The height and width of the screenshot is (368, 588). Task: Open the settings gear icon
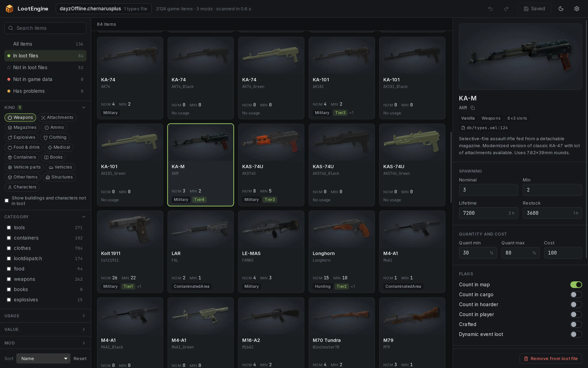click(577, 9)
